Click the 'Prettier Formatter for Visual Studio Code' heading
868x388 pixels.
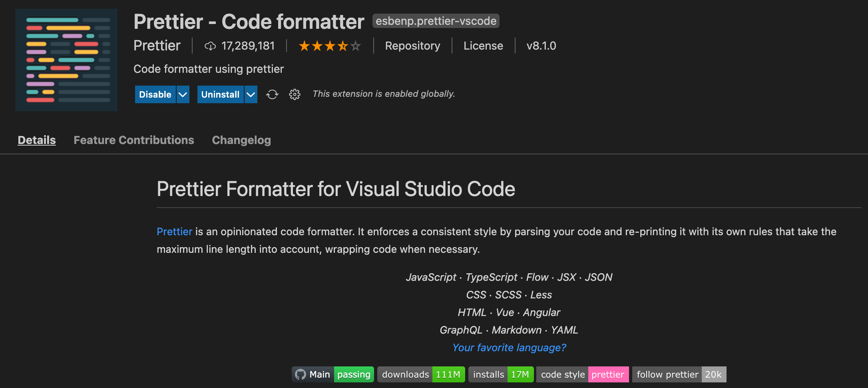[336, 189]
